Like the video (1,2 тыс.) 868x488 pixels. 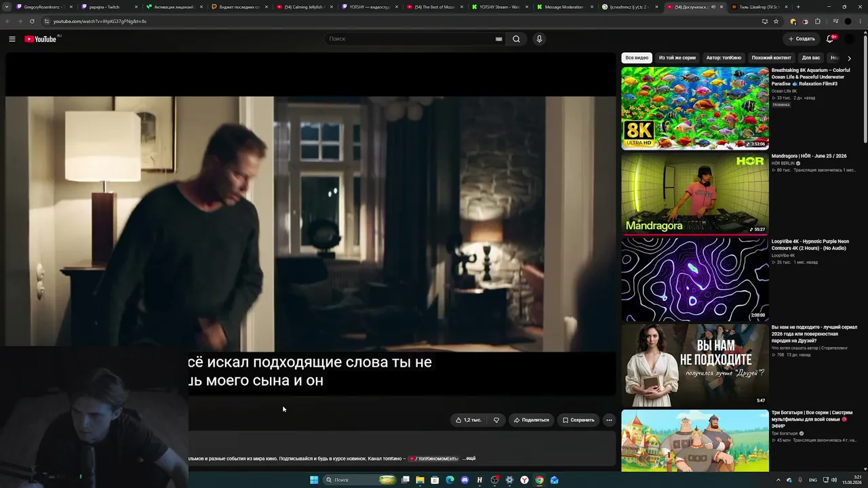click(x=469, y=420)
